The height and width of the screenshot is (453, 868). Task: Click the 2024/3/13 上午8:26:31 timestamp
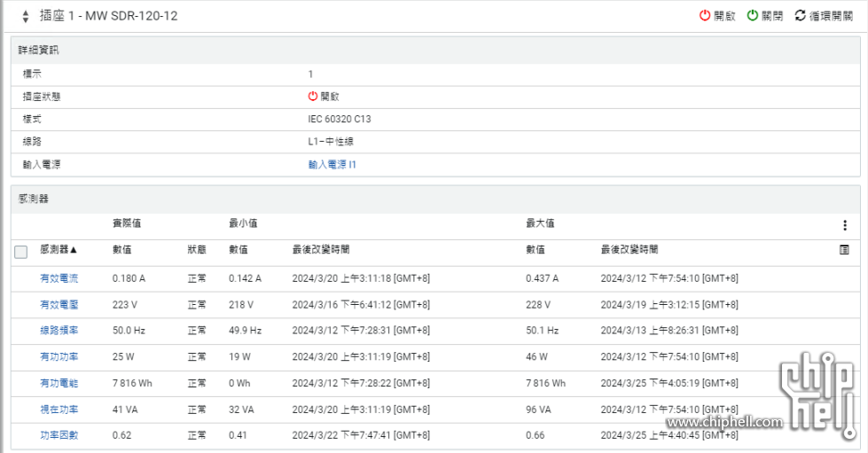point(669,331)
